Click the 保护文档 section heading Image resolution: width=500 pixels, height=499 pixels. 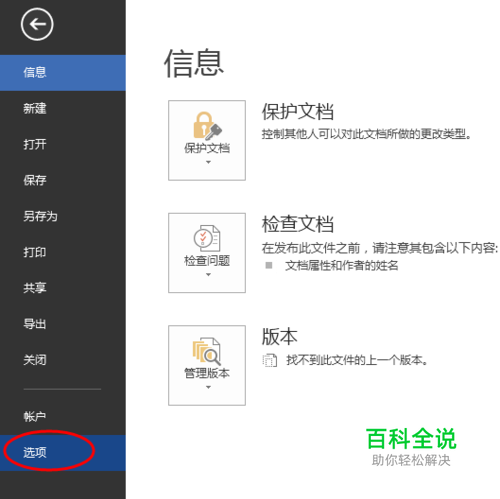[x=298, y=111]
